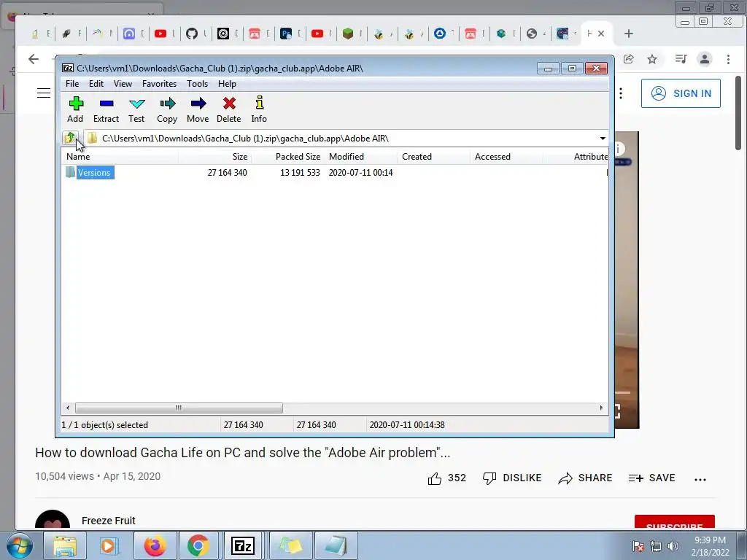
Task: Open the Favorites menu
Action: pos(160,84)
